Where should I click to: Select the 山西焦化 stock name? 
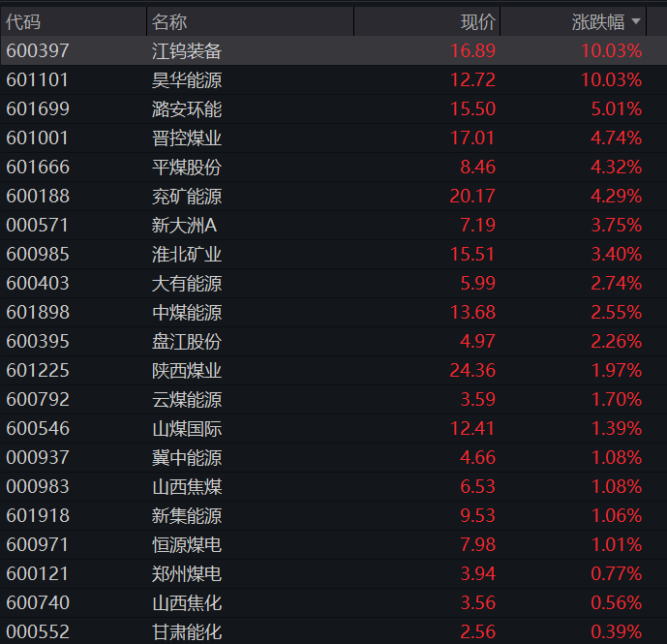coord(187,603)
